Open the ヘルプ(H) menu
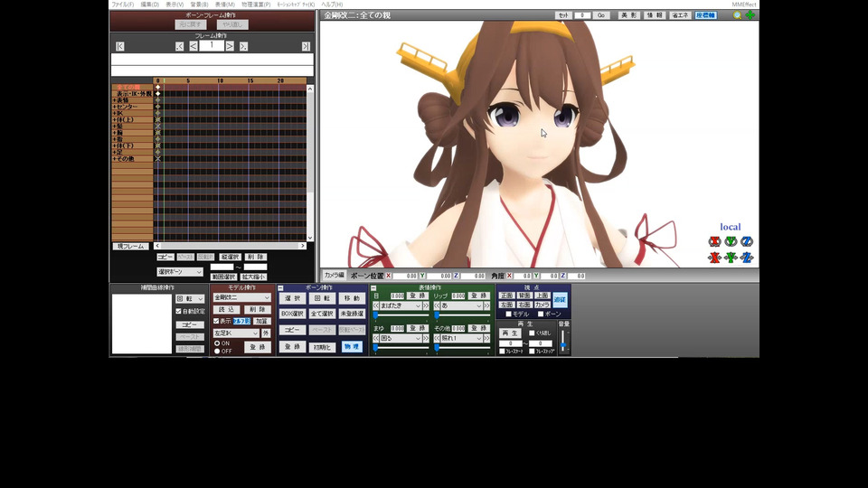868x488 pixels. tap(332, 5)
